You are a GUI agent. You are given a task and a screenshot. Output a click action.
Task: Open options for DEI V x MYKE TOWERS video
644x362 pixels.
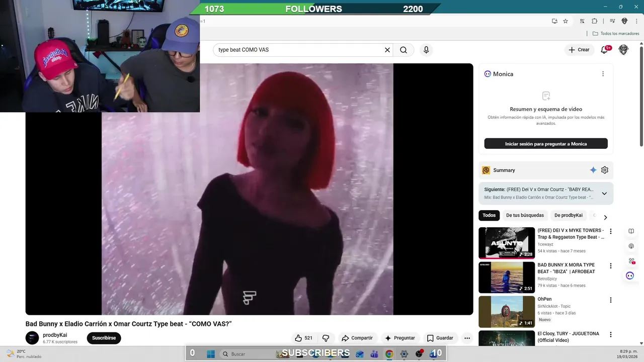click(x=611, y=231)
